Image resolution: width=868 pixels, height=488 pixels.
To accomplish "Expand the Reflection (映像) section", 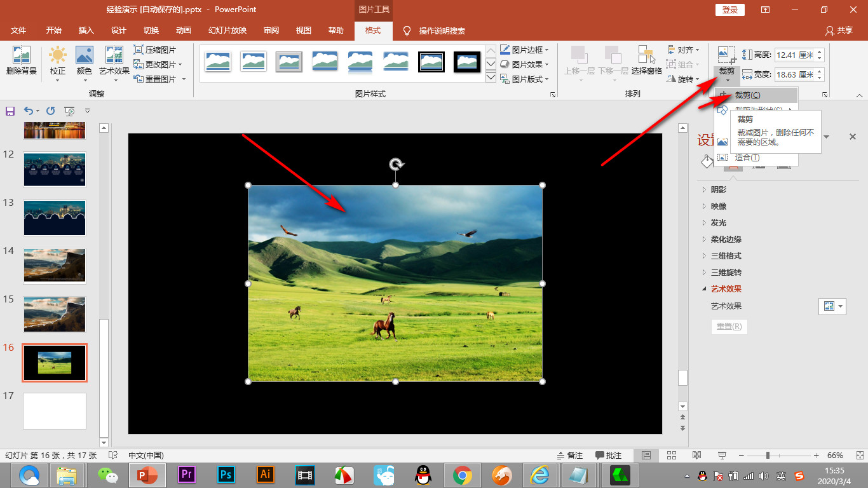I will tap(719, 206).
